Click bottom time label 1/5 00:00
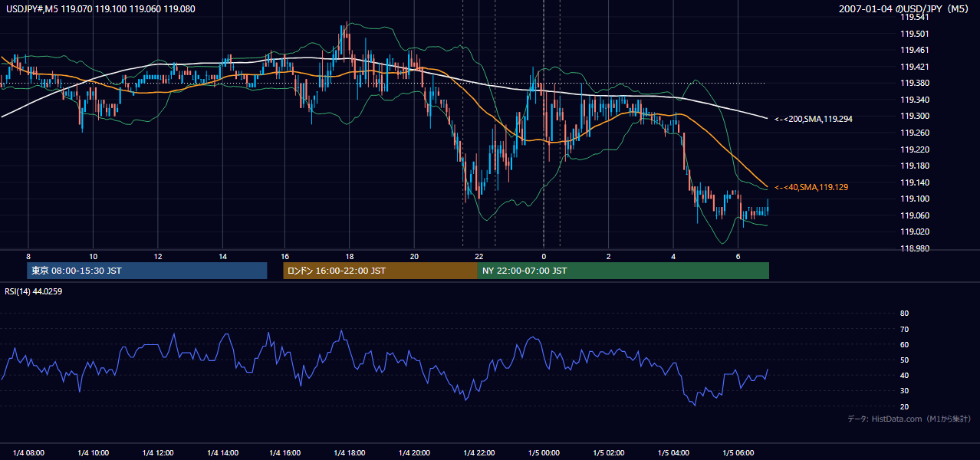 tap(544, 452)
